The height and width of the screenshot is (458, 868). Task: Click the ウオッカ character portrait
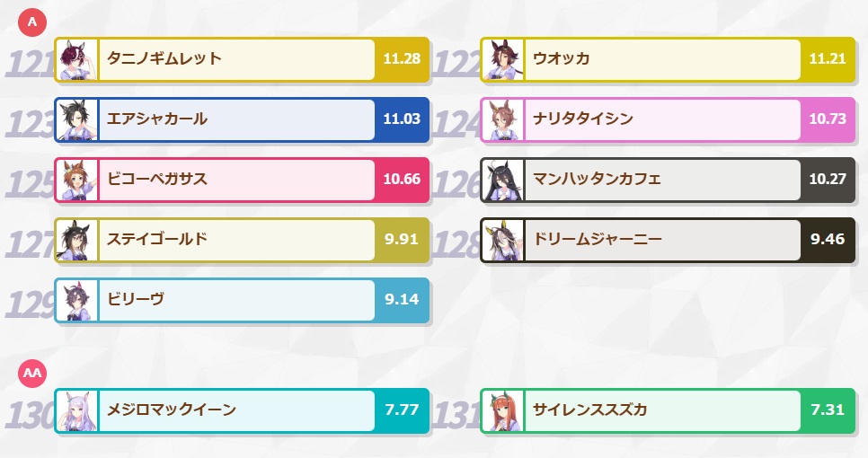(502, 60)
